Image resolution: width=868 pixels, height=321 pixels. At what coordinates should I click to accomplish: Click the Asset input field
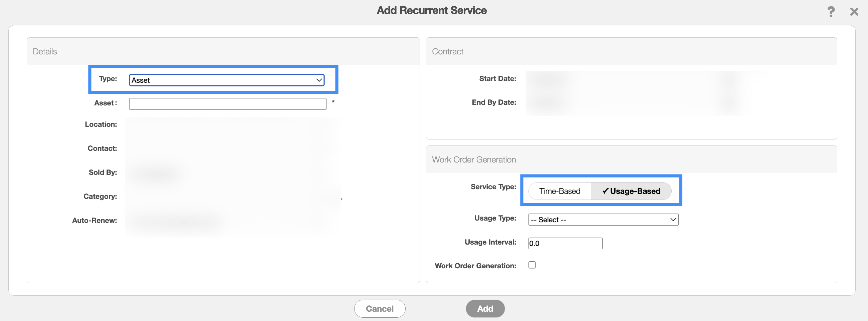point(227,104)
